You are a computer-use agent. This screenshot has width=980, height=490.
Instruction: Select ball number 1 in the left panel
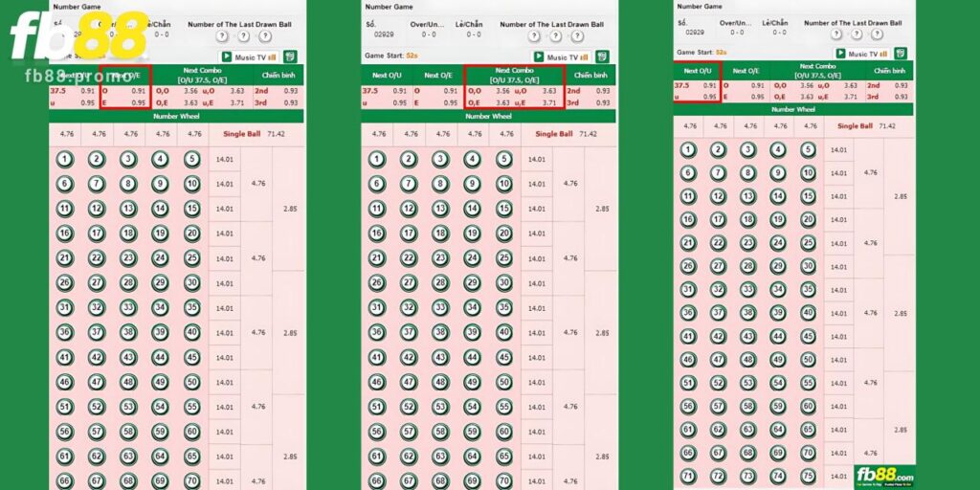pyautogui.click(x=65, y=160)
